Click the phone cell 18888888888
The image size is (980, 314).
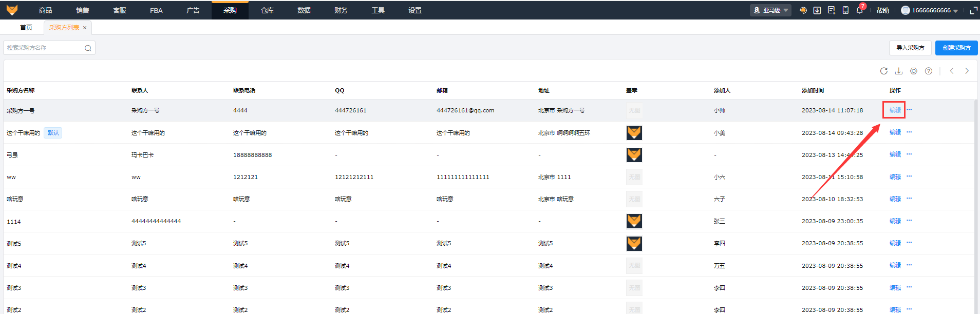[253, 155]
